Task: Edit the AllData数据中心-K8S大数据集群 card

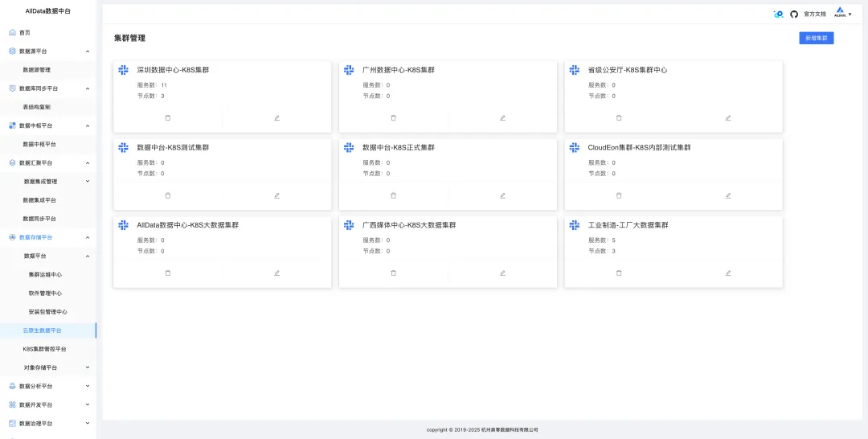Action: 276,273
